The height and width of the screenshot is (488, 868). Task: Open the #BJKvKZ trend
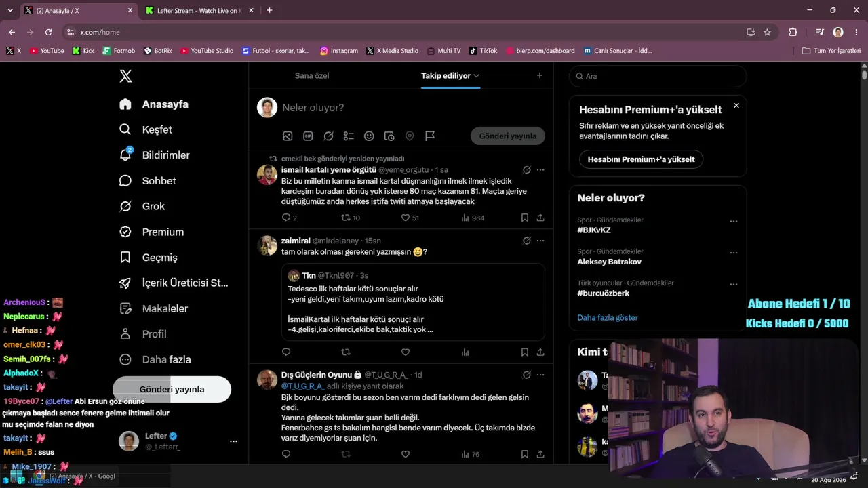point(594,230)
